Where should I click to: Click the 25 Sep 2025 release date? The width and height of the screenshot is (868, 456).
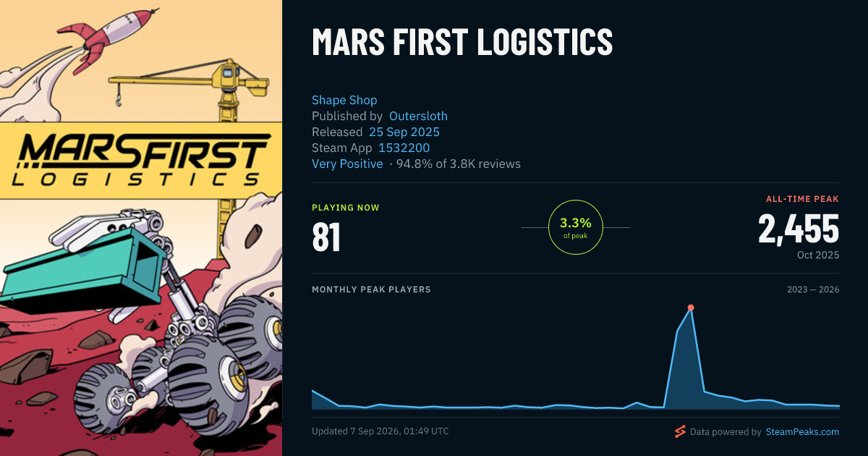(404, 132)
